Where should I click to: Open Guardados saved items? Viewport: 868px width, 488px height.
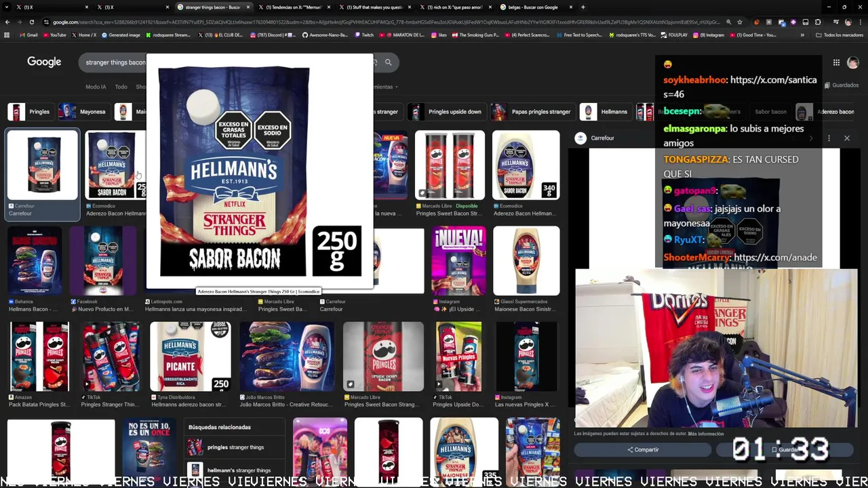pos(840,85)
